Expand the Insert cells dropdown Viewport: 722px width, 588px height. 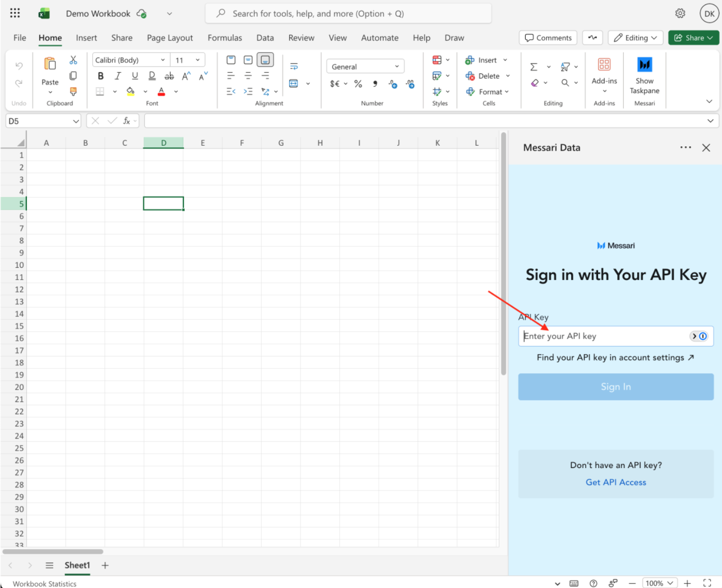pyautogui.click(x=505, y=60)
